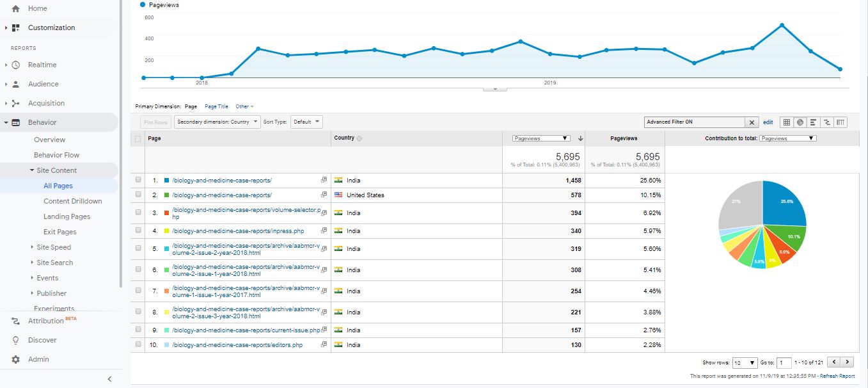This screenshot has height=388, width=868.
Task: Select Behavior Flow in sidebar
Action: click(x=56, y=155)
